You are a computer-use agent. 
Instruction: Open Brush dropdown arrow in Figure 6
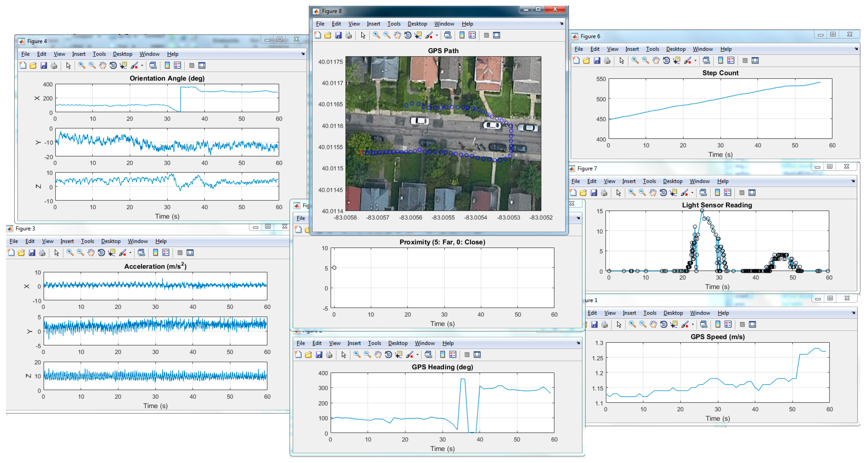tap(695, 60)
